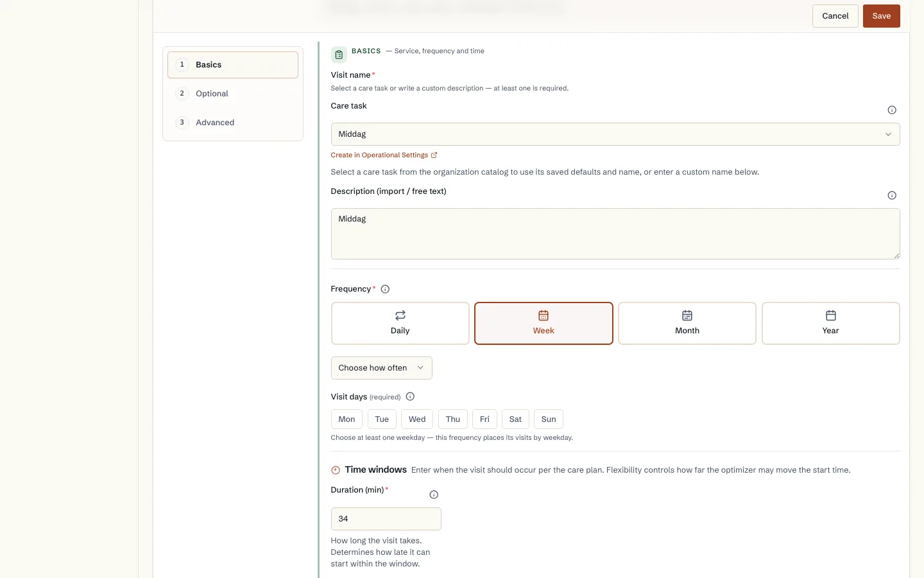
Task: Click the Visit days info icon
Action: click(410, 396)
